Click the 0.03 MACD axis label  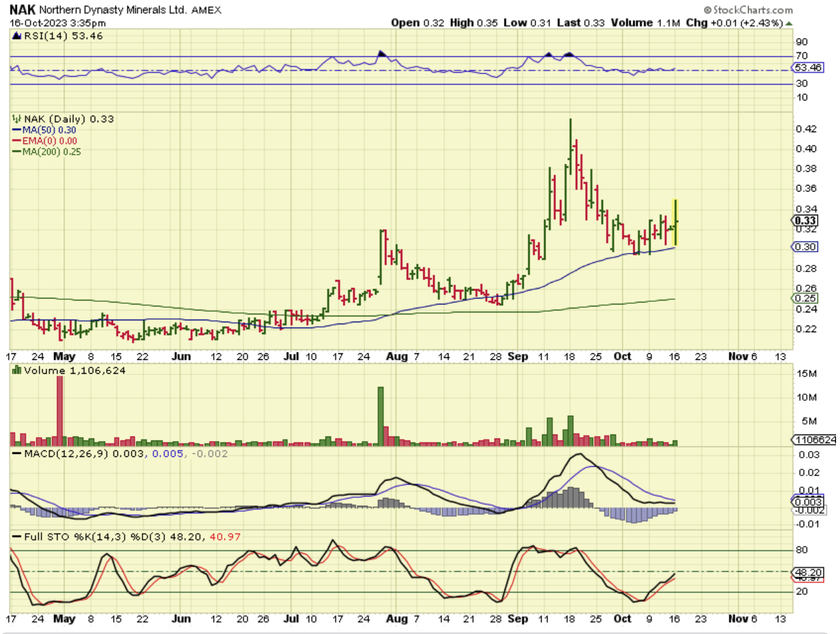(809, 454)
